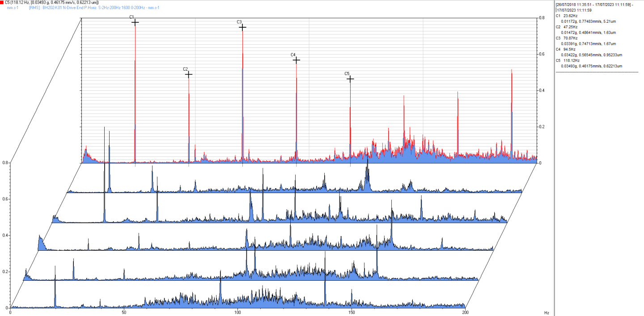Select the C4 harmonic cursor marker
Viewport: 644px width, 316px height.
click(296, 59)
